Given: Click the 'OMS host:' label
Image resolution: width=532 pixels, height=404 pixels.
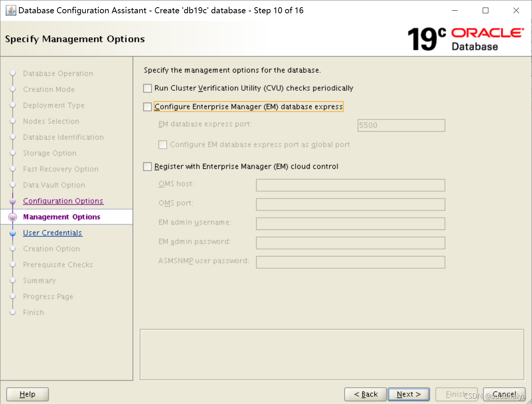Looking at the screenshot, I should pos(176,184).
